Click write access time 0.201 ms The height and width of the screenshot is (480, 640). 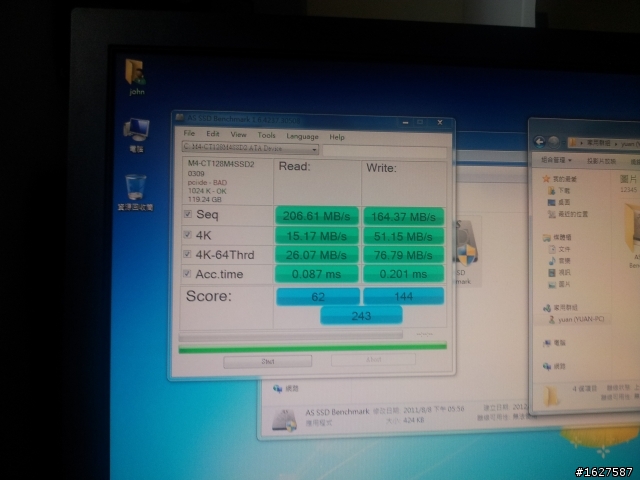(403, 274)
